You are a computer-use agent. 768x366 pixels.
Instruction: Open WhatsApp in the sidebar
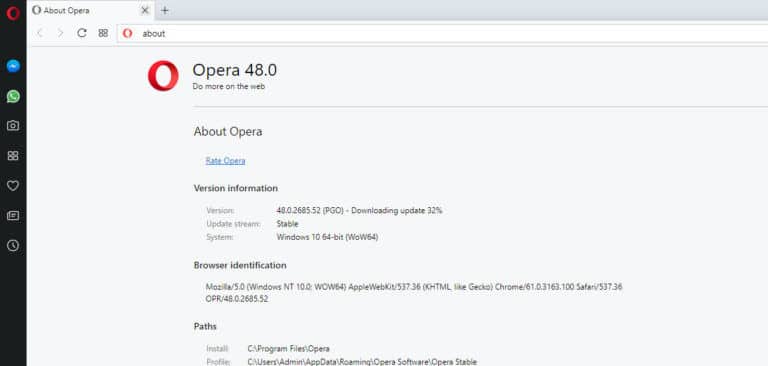(13, 96)
